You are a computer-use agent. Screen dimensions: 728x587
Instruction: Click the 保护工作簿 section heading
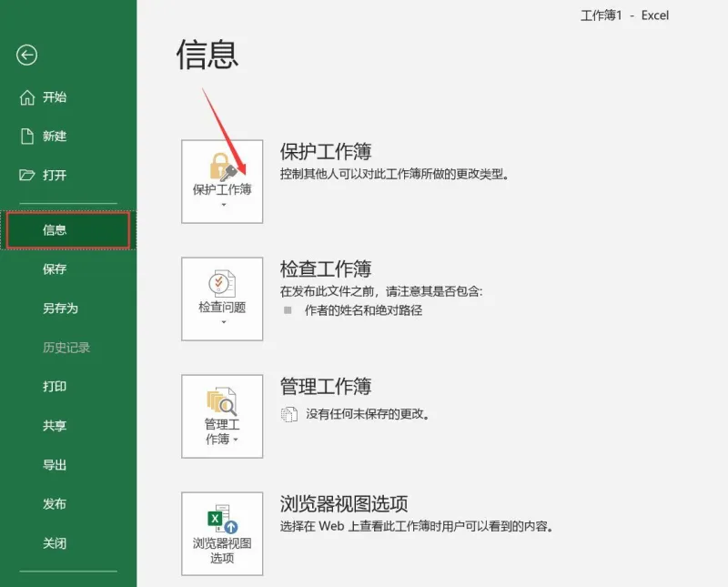coord(326,151)
